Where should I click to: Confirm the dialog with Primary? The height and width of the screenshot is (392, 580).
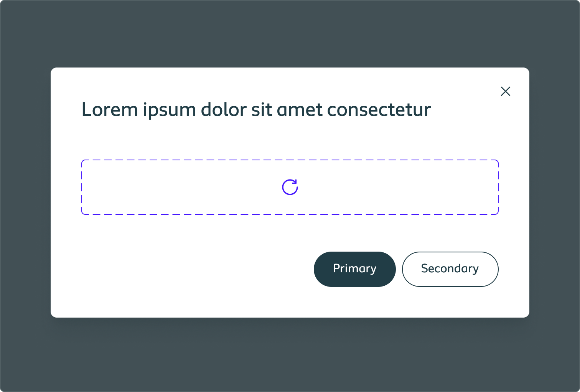point(354,269)
